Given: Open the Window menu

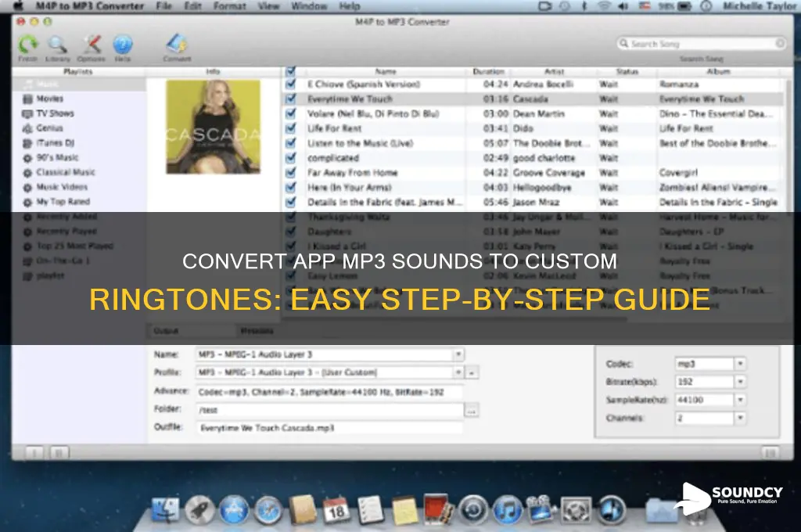Looking at the screenshot, I should coord(309,6).
